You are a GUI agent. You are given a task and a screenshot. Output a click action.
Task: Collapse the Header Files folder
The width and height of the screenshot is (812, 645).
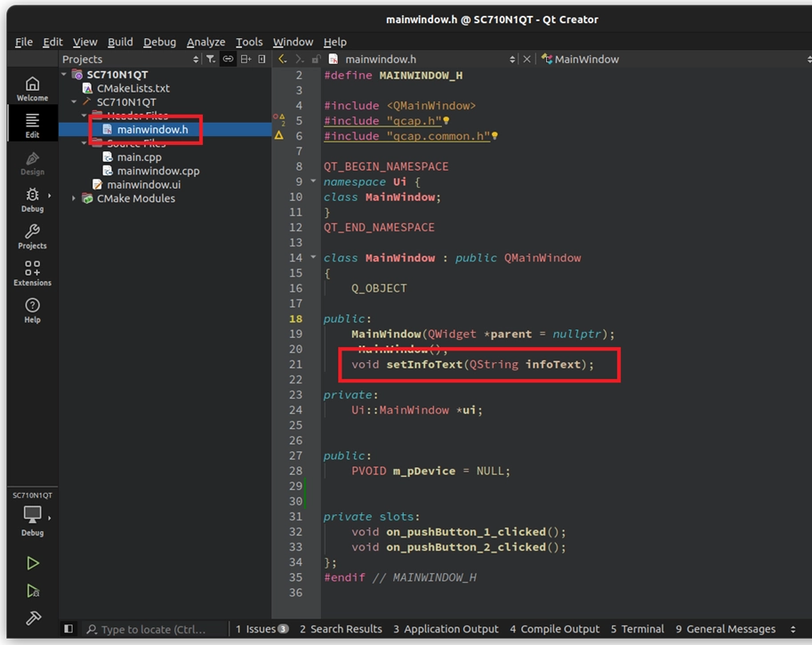pos(84,115)
